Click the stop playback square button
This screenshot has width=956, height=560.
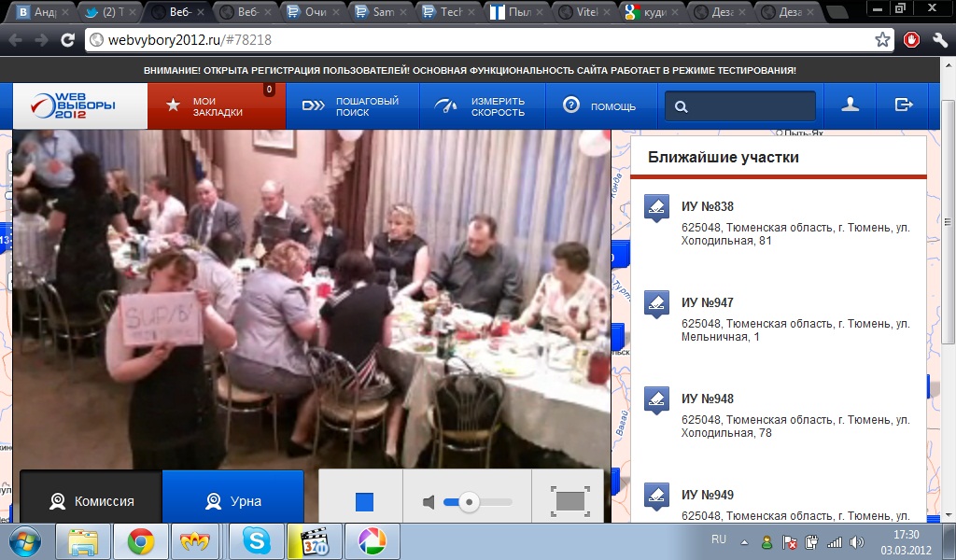click(364, 502)
